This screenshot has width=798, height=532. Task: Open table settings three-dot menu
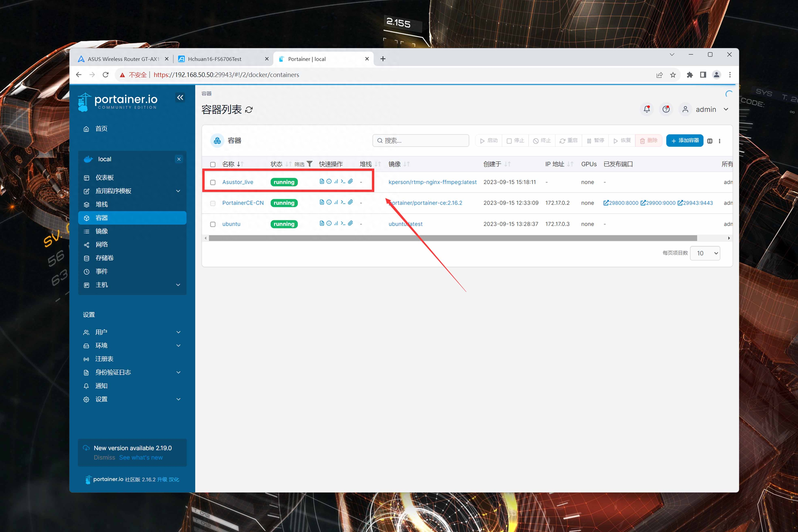pos(720,141)
